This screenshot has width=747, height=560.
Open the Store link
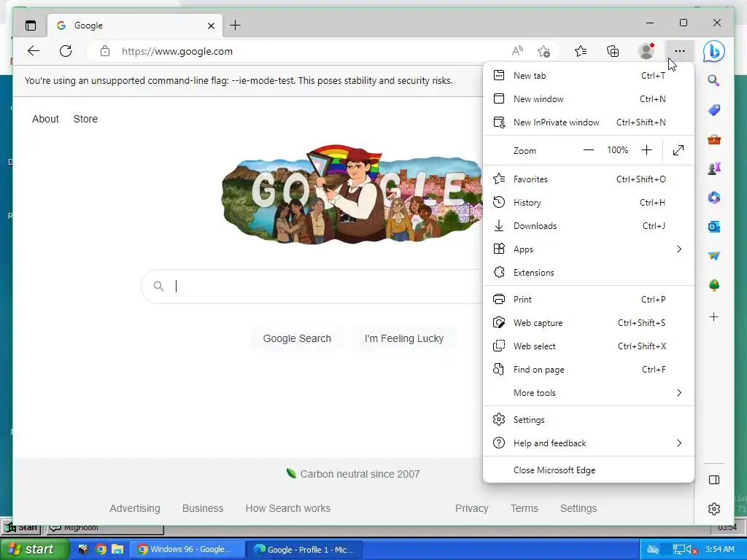pos(85,119)
